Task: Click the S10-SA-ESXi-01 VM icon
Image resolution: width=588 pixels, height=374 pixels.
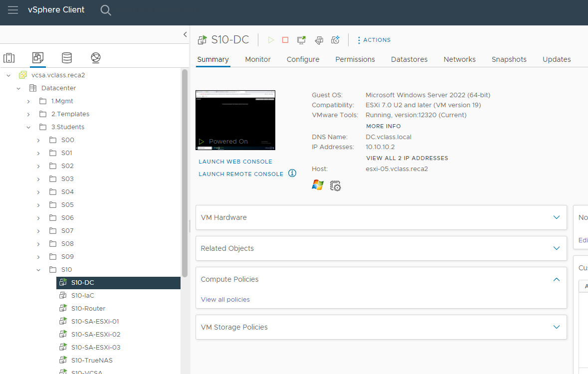Action: click(63, 322)
